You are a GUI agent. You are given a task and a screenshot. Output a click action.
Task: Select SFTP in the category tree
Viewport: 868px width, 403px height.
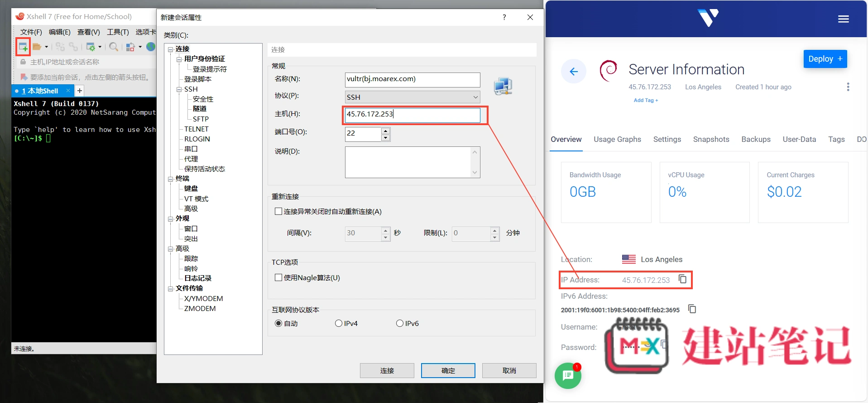pos(201,119)
